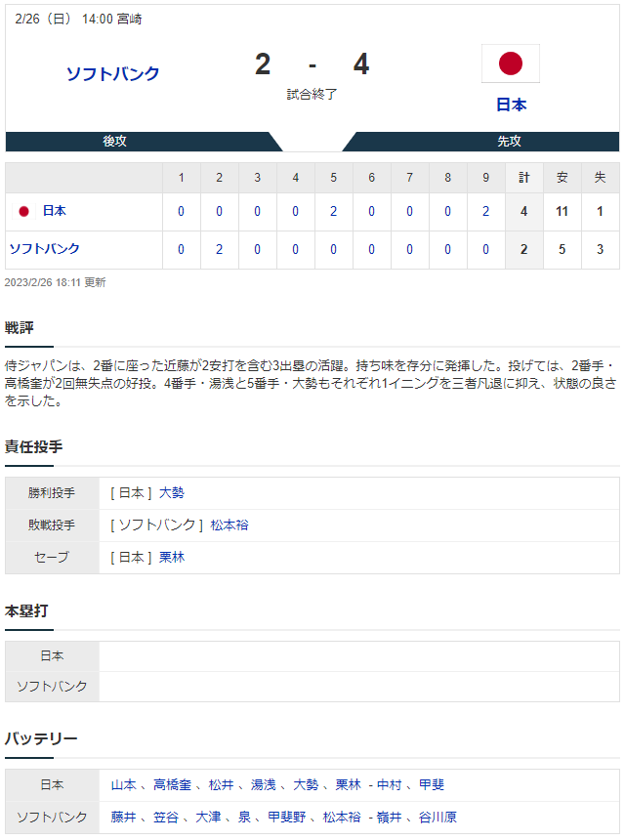Open save pitcher 栗林 link

pos(171,557)
